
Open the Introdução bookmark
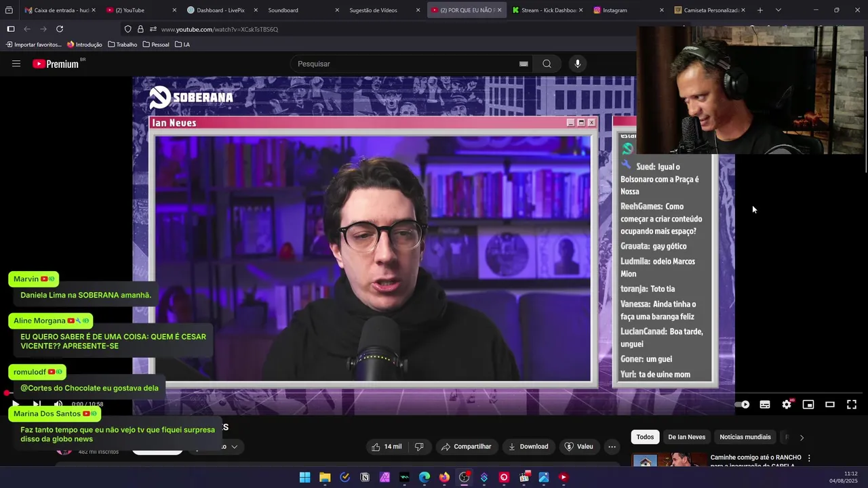click(85, 45)
